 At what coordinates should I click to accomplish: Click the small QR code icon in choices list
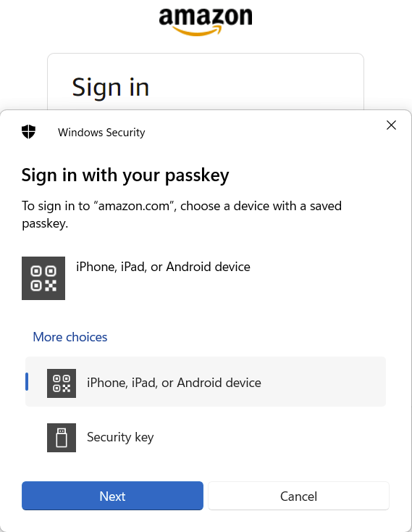(x=62, y=383)
